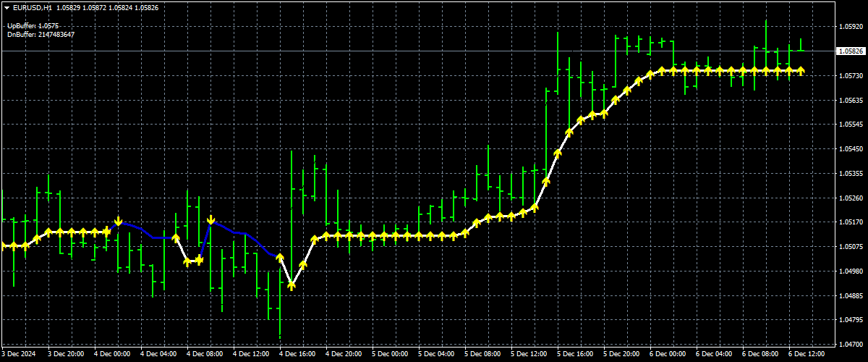Screen dimensions: 868x362
Task: Click the yellow down arrow above 4 Dec 08:00
Action: point(210,219)
